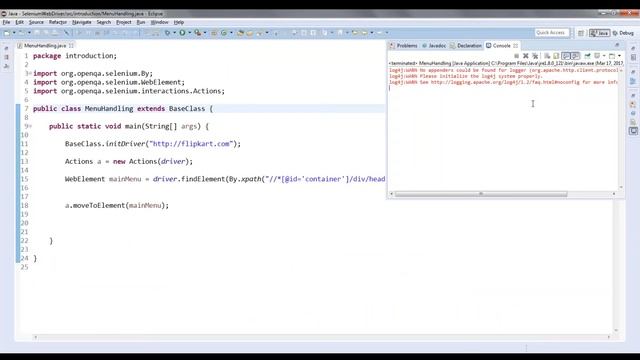
Task: Switch to the Javadoc tab
Action: pos(434,46)
